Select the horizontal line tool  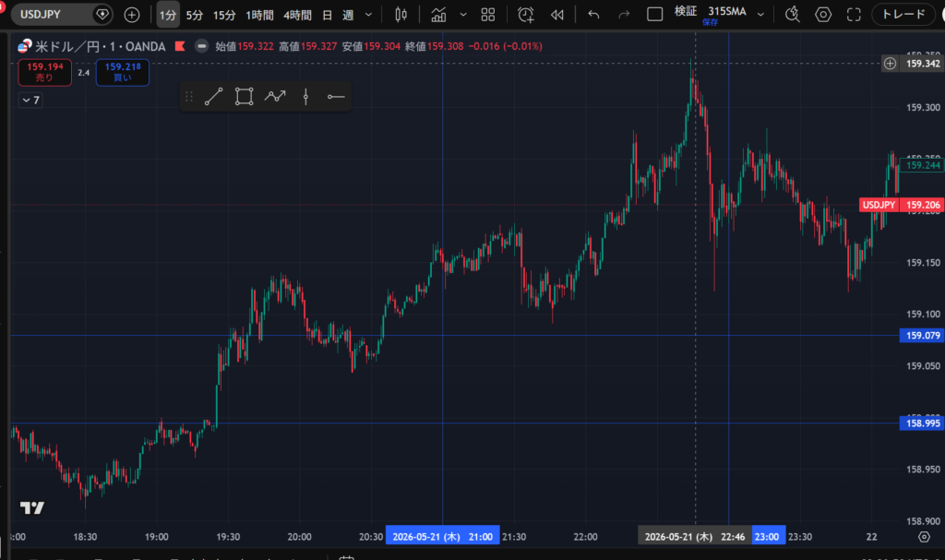tap(336, 97)
